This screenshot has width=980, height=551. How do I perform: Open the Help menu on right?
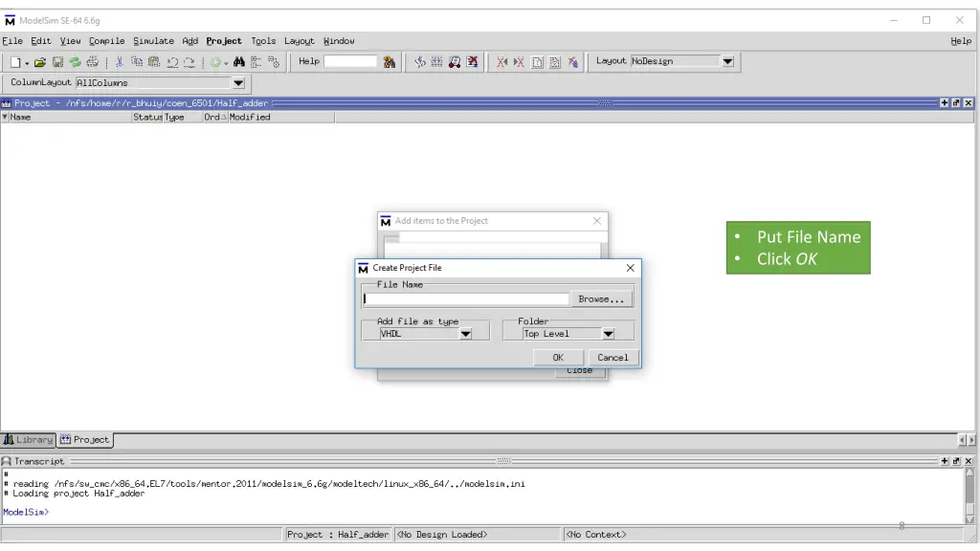(961, 40)
